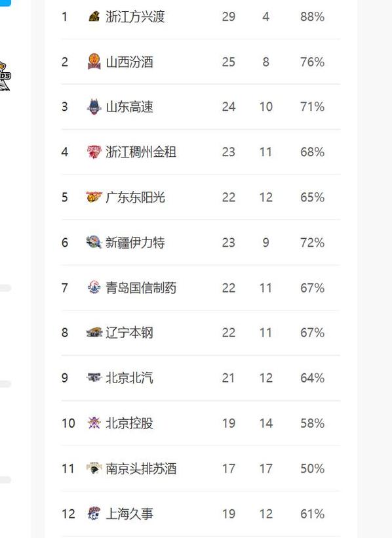Click the 辽宁本钢 team logo
The image size is (392, 538).
click(x=92, y=333)
